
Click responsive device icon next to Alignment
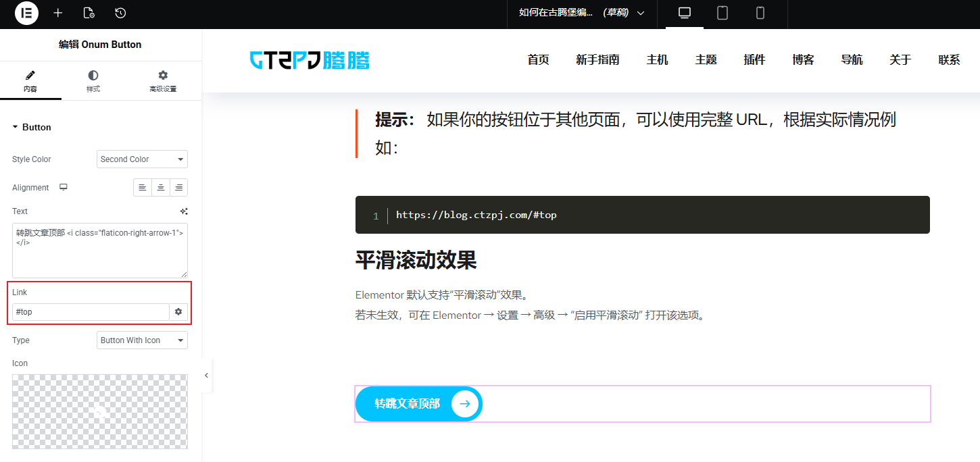64,187
